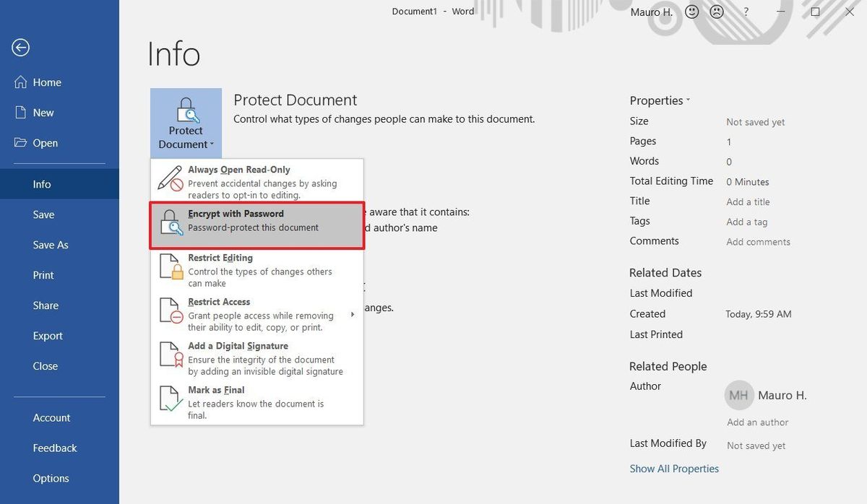Click Add an author under Related People
867x504 pixels.
pos(756,422)
